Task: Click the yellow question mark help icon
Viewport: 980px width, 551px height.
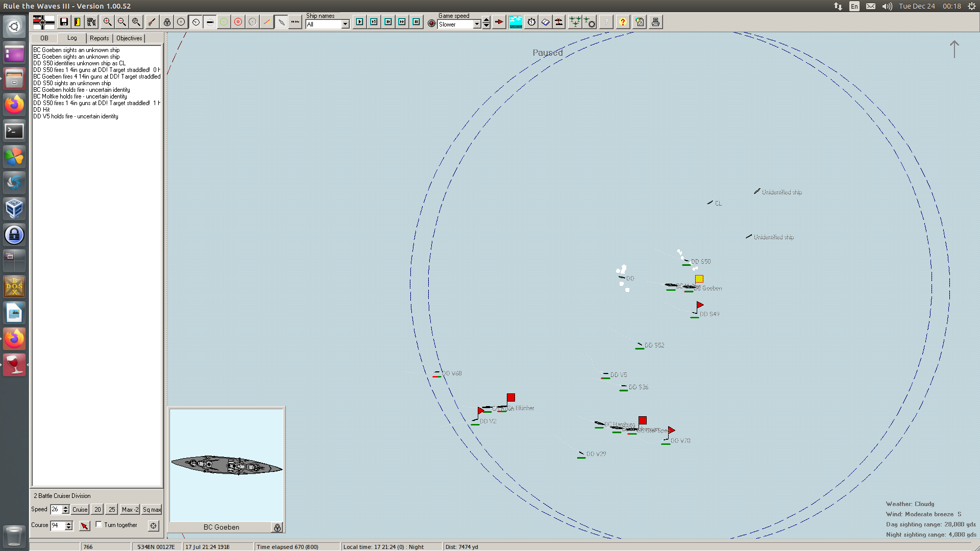Action: click(x=622, y=22)
